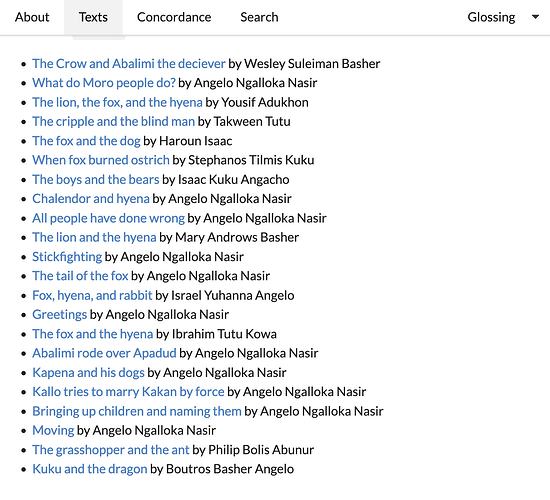The image size is (550, 500).
Task: Open the Stickfighting text
Action: point(67,256)
